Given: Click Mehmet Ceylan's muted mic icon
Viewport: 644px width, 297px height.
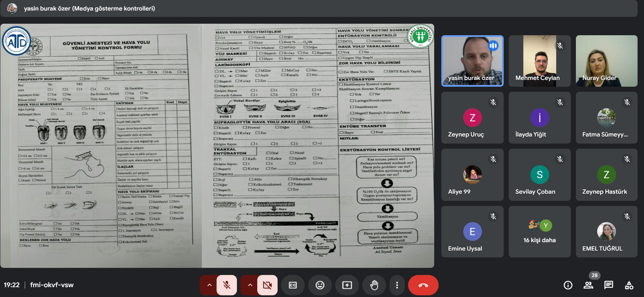Looking at the screenshot, I should tap(560, 45).
